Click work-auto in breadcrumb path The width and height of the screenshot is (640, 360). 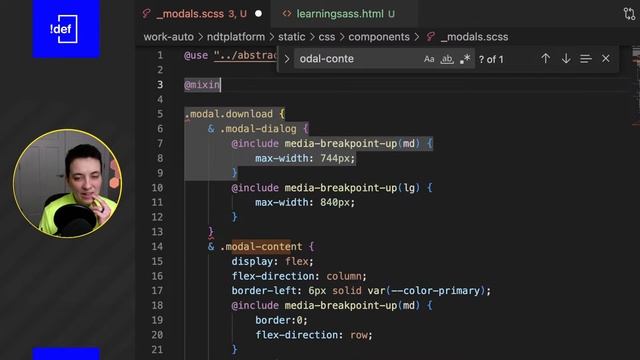pos(169,37)
